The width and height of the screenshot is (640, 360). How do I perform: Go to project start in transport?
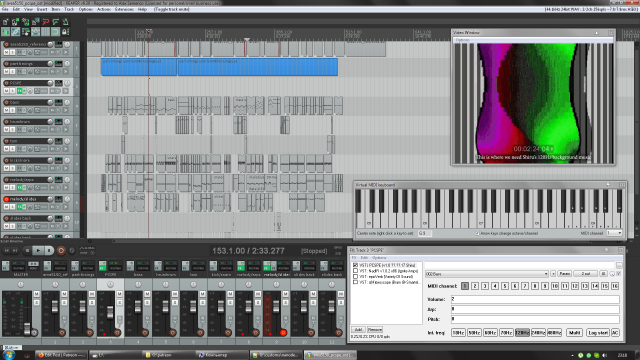pos(7,250)
